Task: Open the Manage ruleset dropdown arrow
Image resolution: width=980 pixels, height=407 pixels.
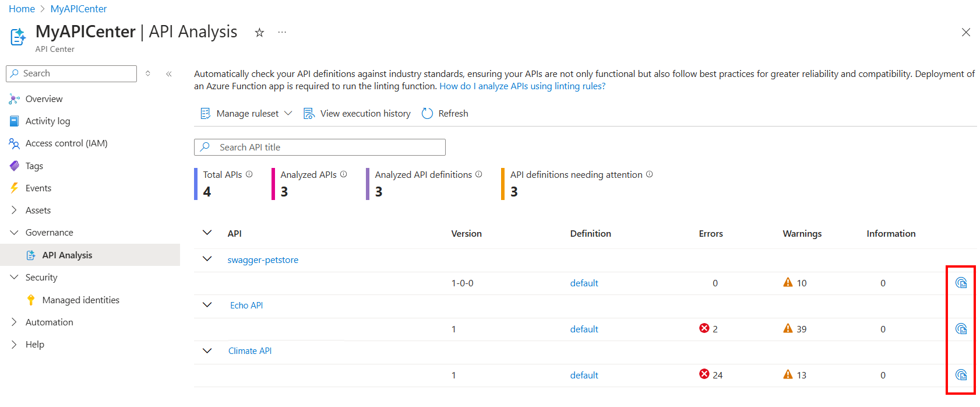Action: pos(288,113)
